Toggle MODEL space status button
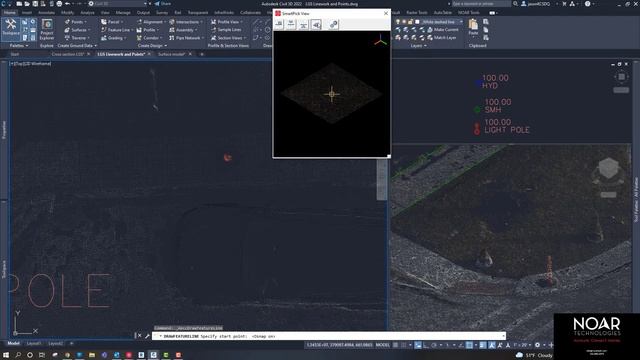Viewport: 640px width, 360px height. click(x=382, y=345)
